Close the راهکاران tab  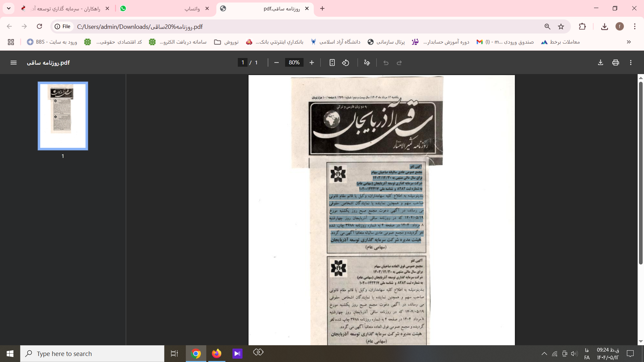[107, 8]
